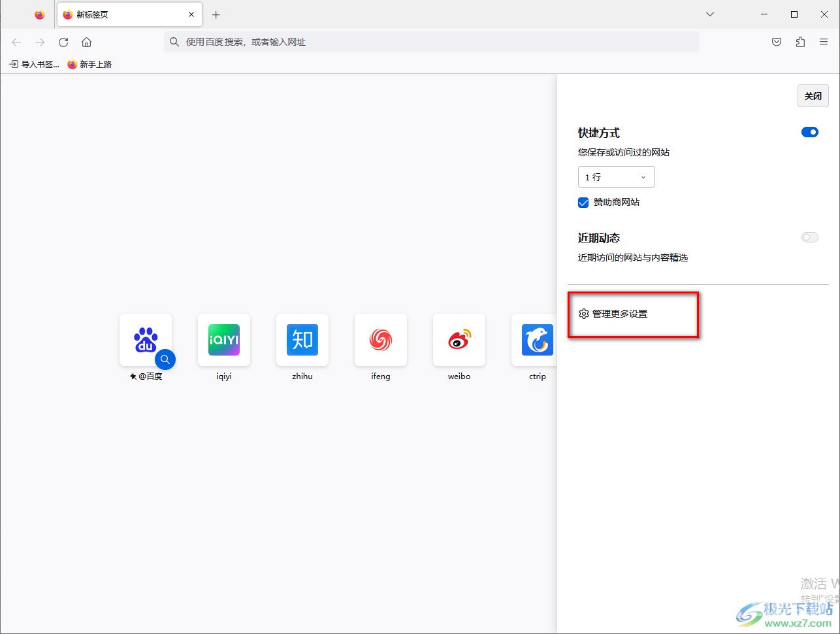The width and height of the screenshot is (840, 634).
Task: Open the extensions puzzle icon
Action: [x=800, y=42]
